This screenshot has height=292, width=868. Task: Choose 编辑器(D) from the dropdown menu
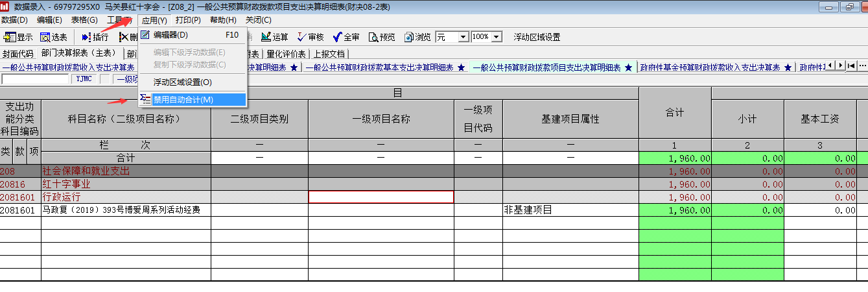pyautogui.click(x=193, y=35)
